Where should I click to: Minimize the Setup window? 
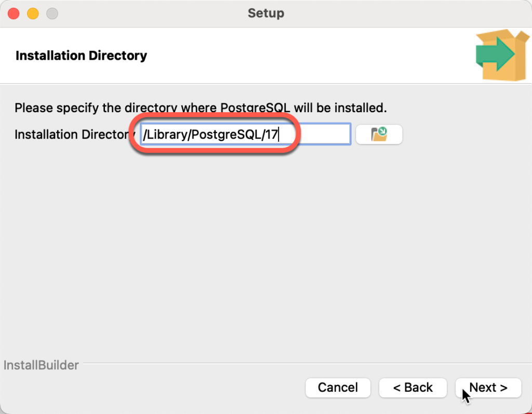tap(32, 14)
